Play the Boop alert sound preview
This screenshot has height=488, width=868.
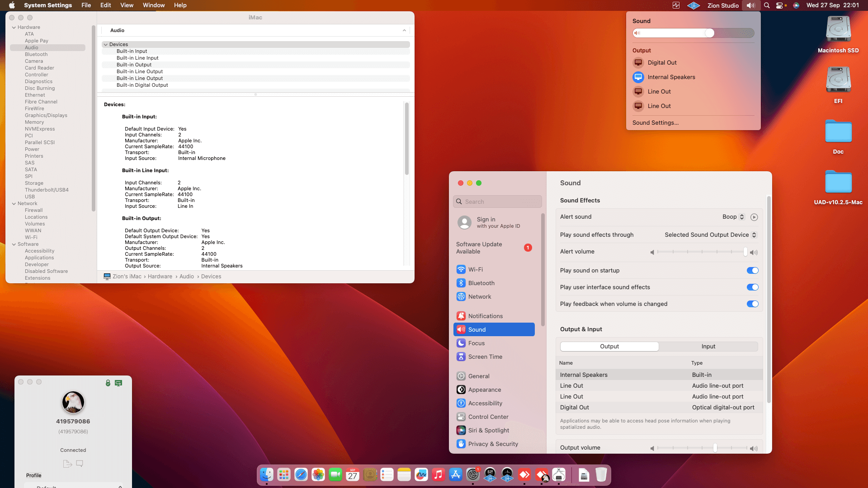tap(754, 217)
